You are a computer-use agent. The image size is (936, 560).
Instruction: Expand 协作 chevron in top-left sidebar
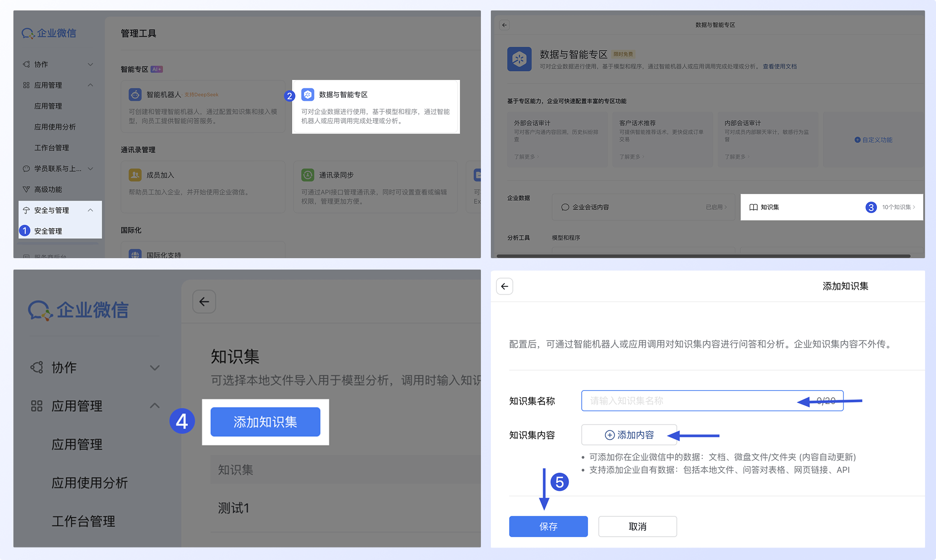90,64
